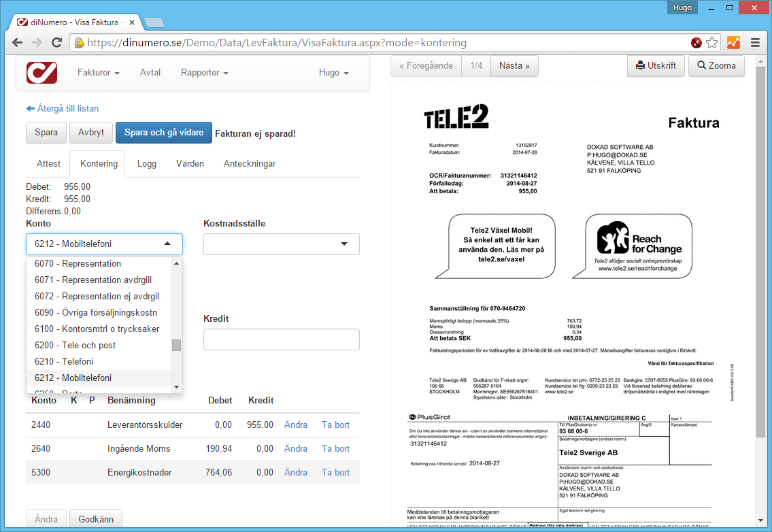Click the Hugo profile button in title bar
772x532 pixels.
682,7
